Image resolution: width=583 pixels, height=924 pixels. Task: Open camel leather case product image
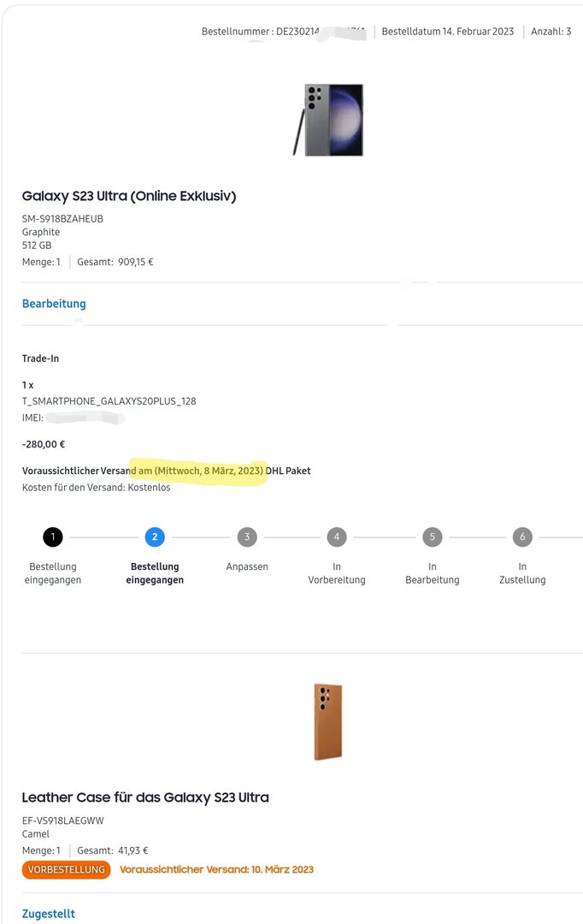tap(328, 722)
